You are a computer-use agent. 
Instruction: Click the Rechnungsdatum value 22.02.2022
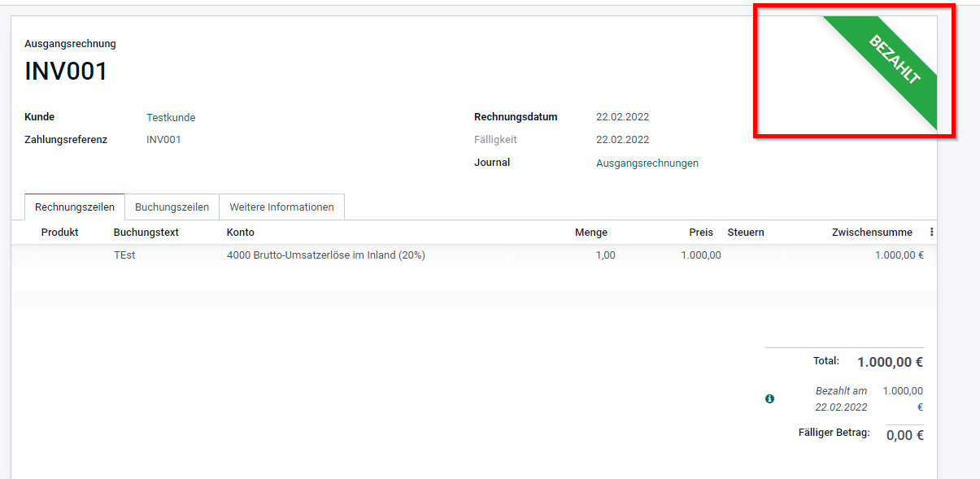coord(622,117)
